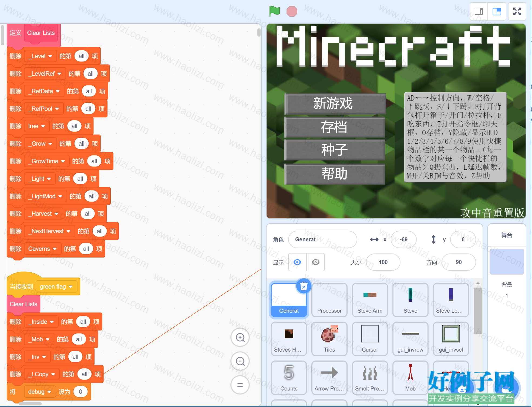The width and height of the screenshot is (532, 407).
Task: Edit the sprite y coordinate field
Action: pos(463,239)
